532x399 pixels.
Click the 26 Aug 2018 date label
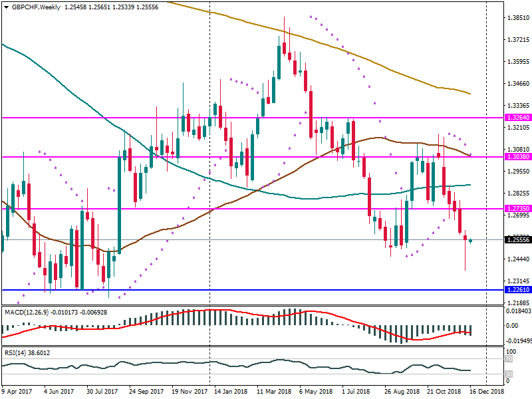tap(402, 392)
